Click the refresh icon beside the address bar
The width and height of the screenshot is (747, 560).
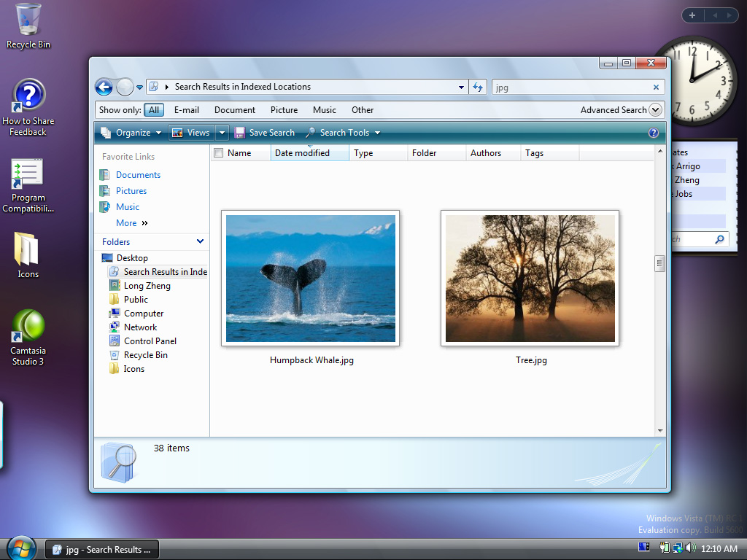point(478,87)
